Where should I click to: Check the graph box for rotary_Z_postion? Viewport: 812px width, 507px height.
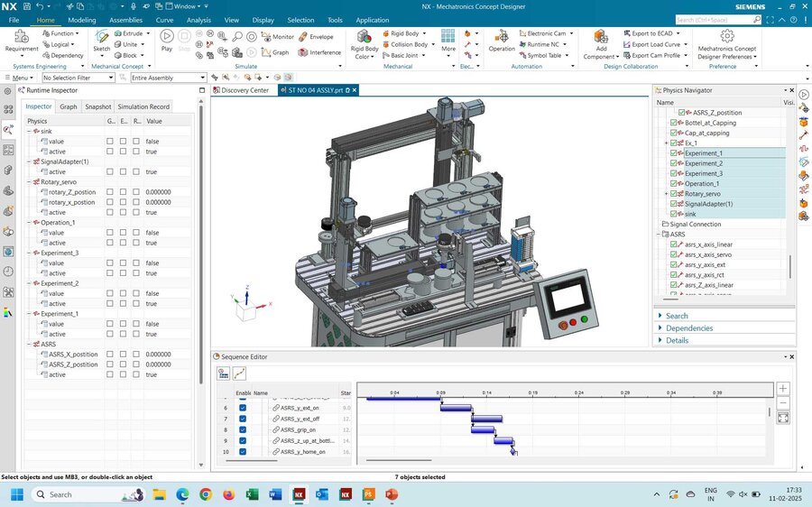point(110,191)
